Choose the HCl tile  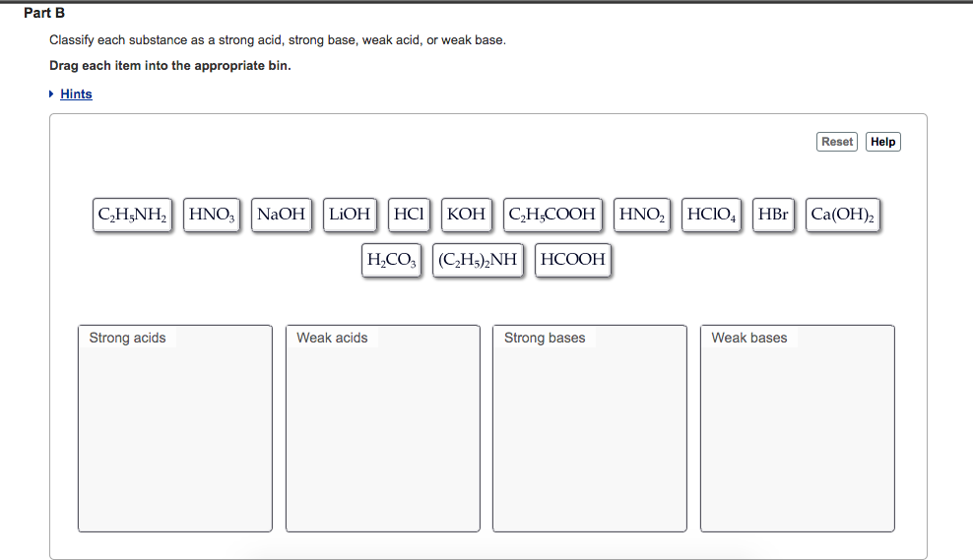coord(409,214)
